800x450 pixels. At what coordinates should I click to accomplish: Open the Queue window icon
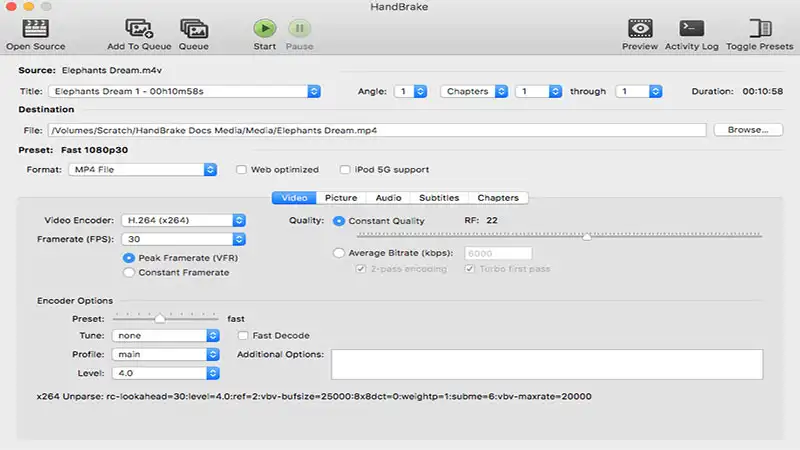tap(194, 28)
